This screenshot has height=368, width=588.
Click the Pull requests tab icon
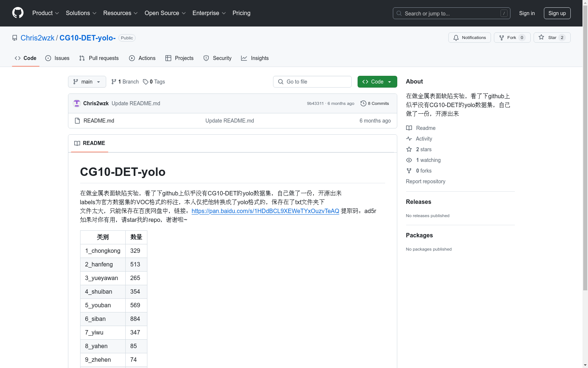click(x=82, y=58)
